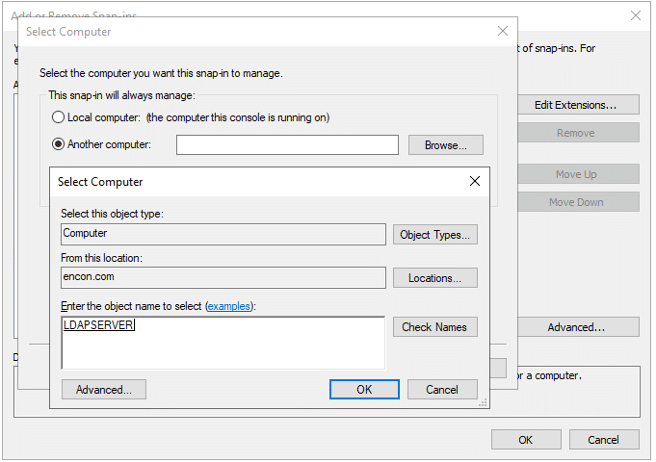Click the Locations... button
Image resolution: width=656 pixels, height=462 pixels.
tap(435, 278)
